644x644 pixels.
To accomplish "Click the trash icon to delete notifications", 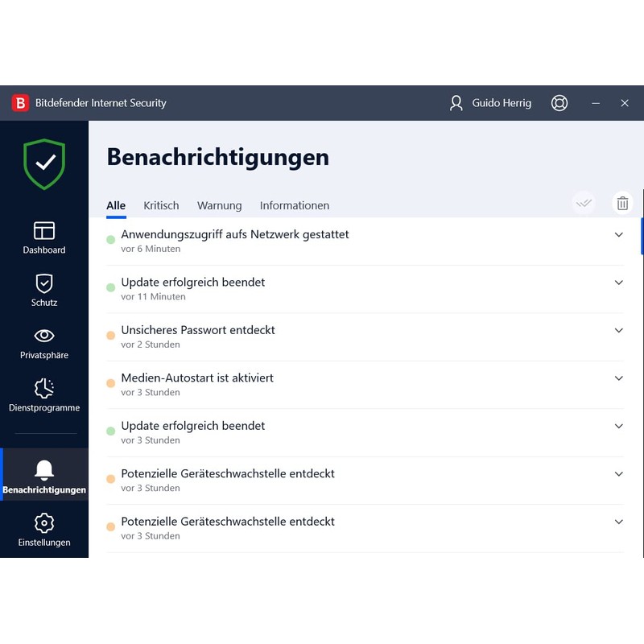I will coord(622,204).
